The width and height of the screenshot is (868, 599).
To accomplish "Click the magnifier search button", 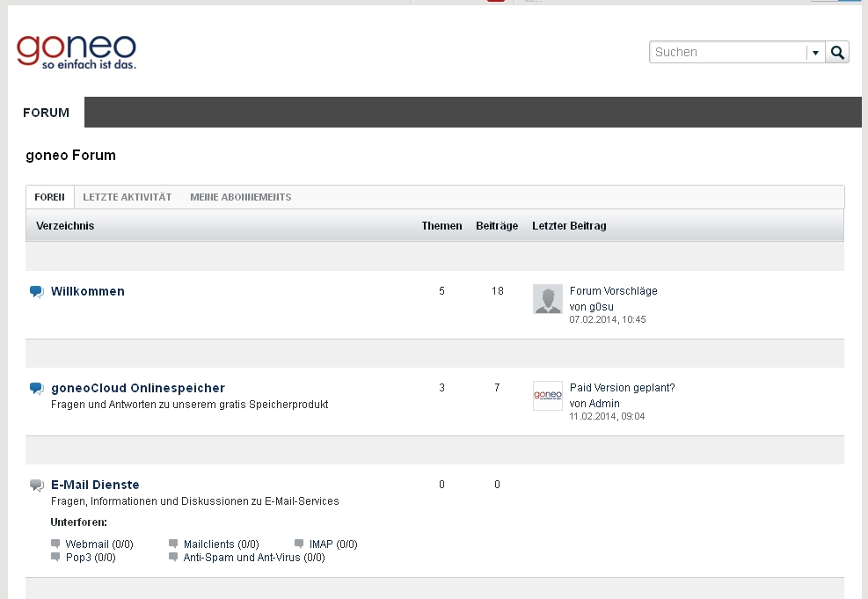I will 837,52.
